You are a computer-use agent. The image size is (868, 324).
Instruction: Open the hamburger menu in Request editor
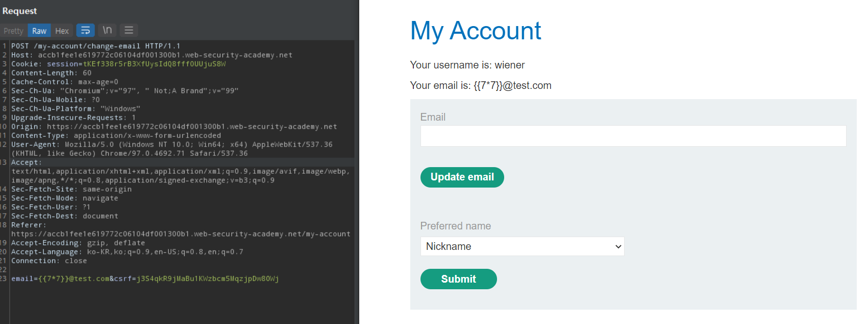[x=129, y=31]
